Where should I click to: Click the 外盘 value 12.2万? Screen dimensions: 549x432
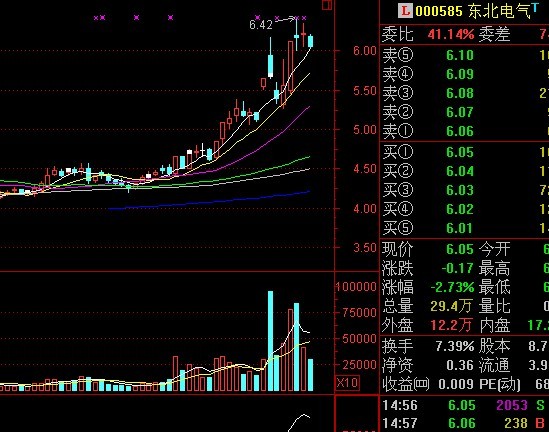coord(451,325)
